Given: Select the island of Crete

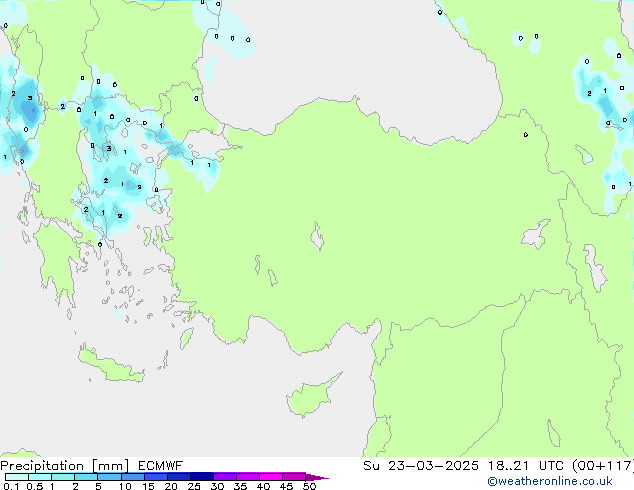Looking at the screenshot, I should pos(122,373).
